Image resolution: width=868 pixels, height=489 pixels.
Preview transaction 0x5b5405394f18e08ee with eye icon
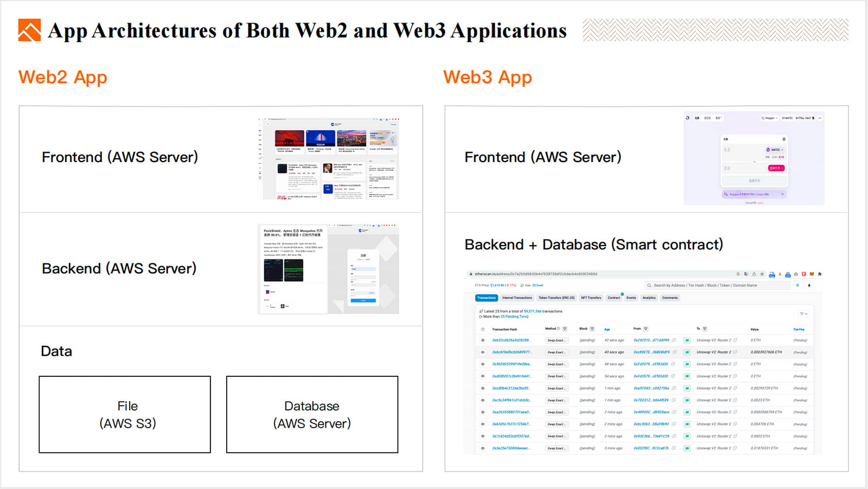coord(483,364)
